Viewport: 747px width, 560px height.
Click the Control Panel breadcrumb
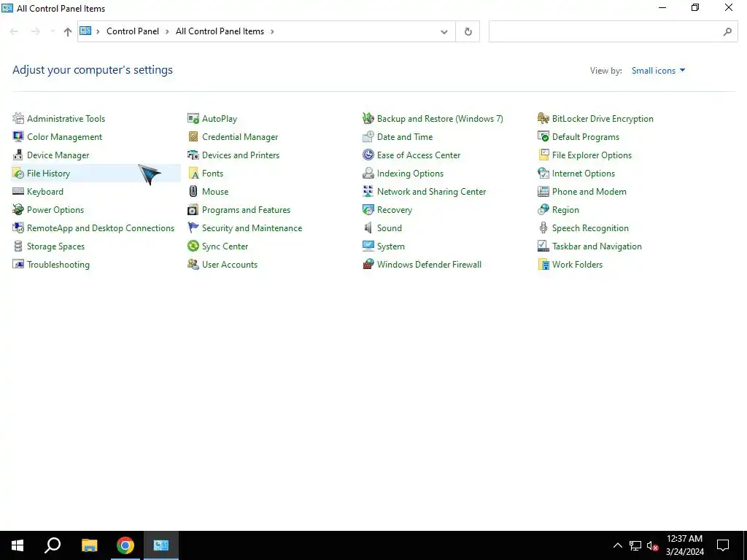pos(133,31)
